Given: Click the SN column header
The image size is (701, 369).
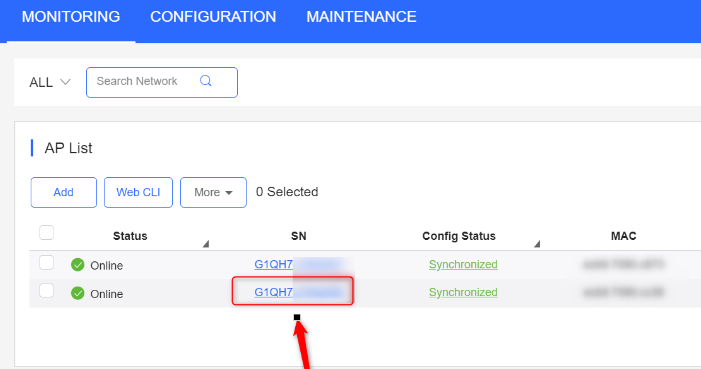Looking at the screenshot, I should point(299,236).
